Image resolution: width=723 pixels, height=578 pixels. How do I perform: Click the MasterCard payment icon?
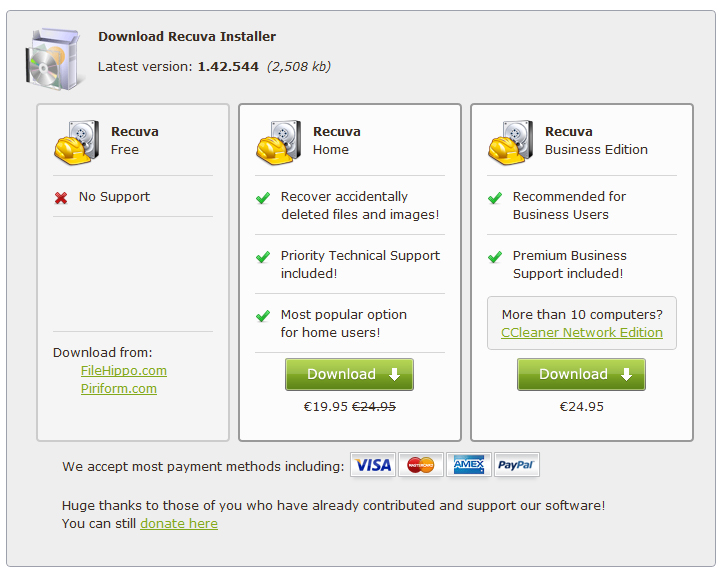coord(421,465)
